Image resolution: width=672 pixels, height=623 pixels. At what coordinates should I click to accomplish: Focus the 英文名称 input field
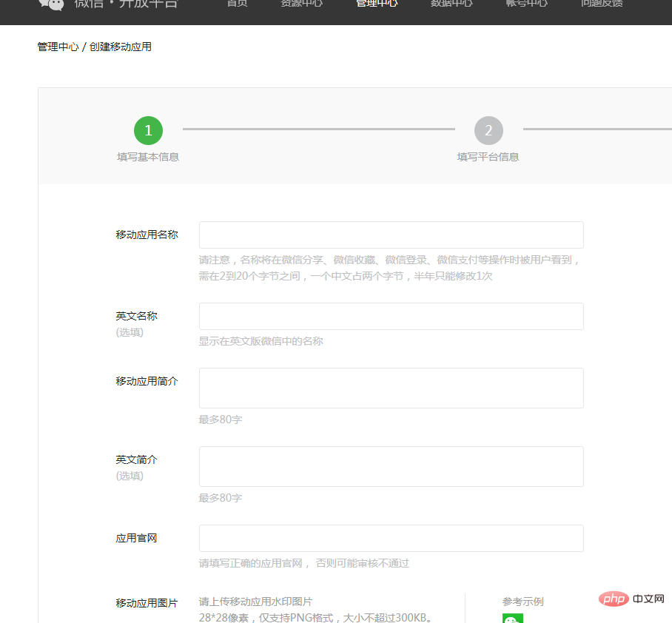pos(392,316)
